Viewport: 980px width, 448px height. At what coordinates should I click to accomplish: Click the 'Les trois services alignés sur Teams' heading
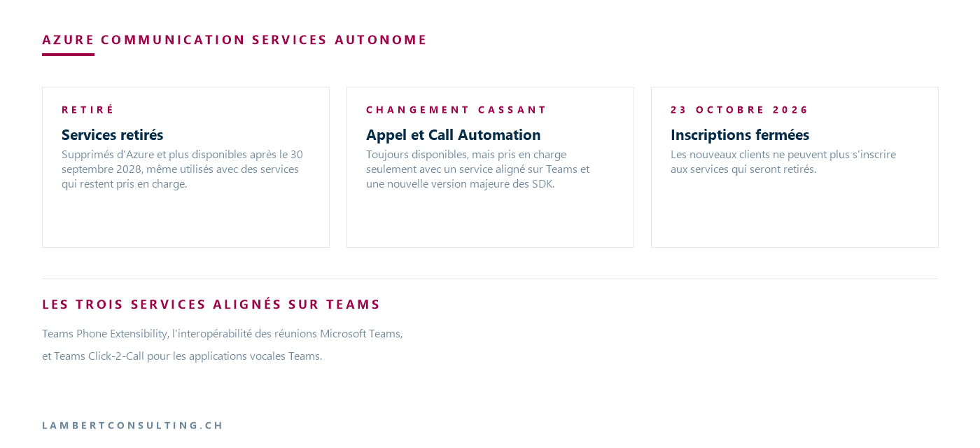[x=211, y=304]
